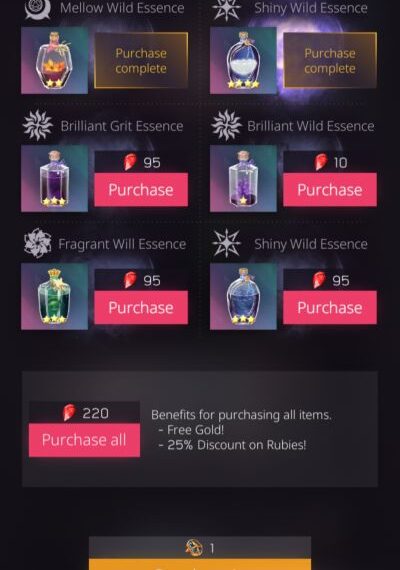Purchase Brilliant Wild Essence for 10 rubies
Image resolution: width=400 pixels, height=570 pixels.
(x=330, y=190)
